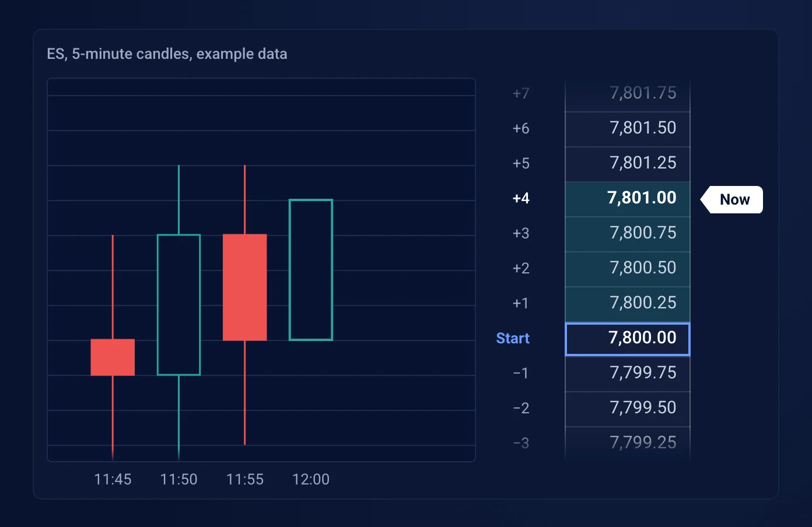
Task: Select the 7,801.75 price row
Action: tap(628, 94)
